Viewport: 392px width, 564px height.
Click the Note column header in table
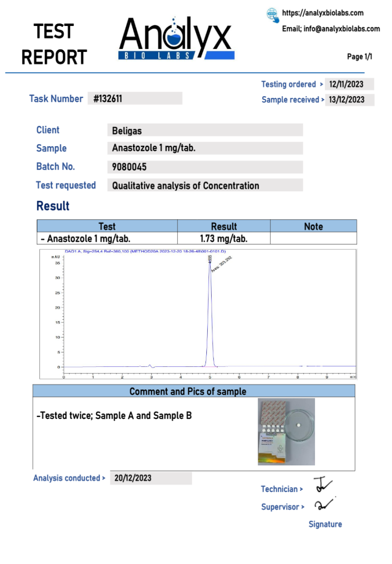[313, 226]
